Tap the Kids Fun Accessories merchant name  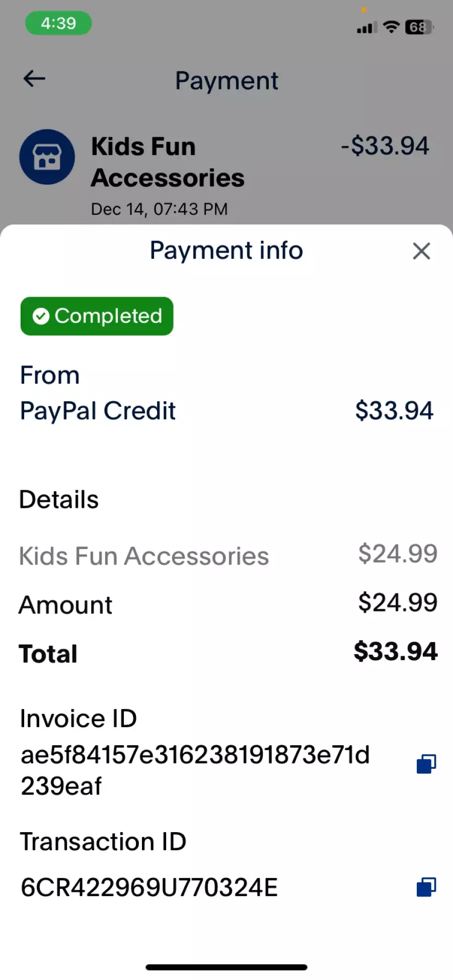pos(168,162)
